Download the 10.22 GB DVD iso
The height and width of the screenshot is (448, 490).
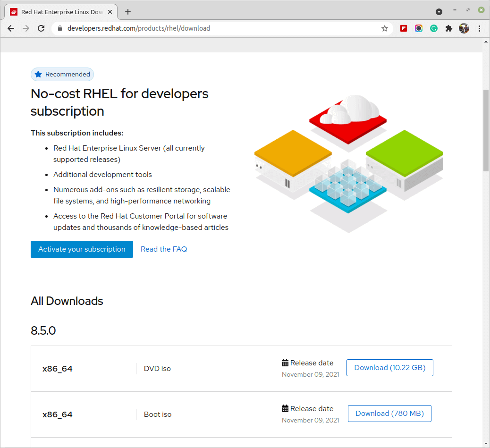390,368
